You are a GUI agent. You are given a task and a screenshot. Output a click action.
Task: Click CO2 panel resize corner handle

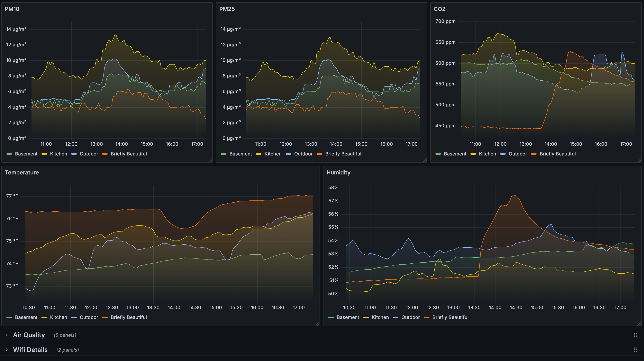[x=639, y=160]
